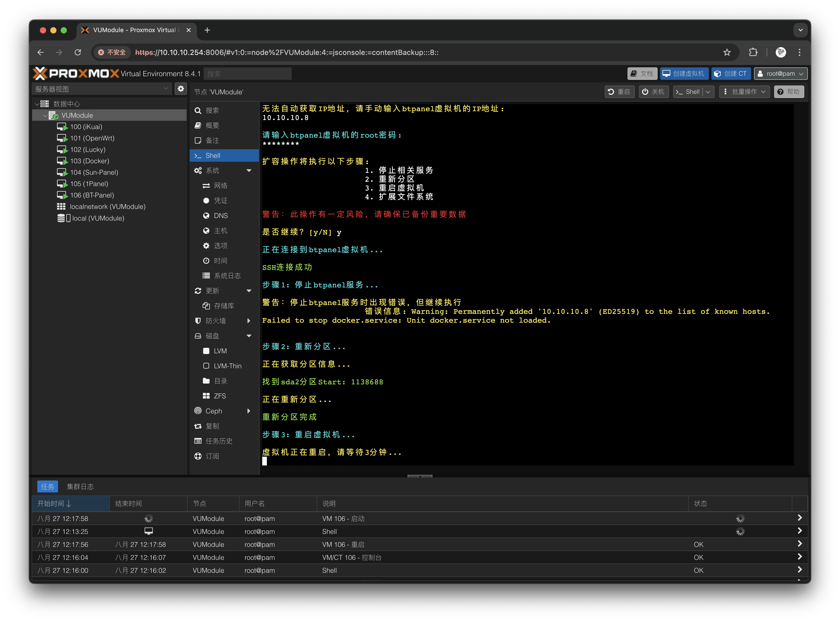The width and height of the screenshot is (840, 622).
Task: Click the gear icon beside server view selector
Action: (x=181, y=89)
